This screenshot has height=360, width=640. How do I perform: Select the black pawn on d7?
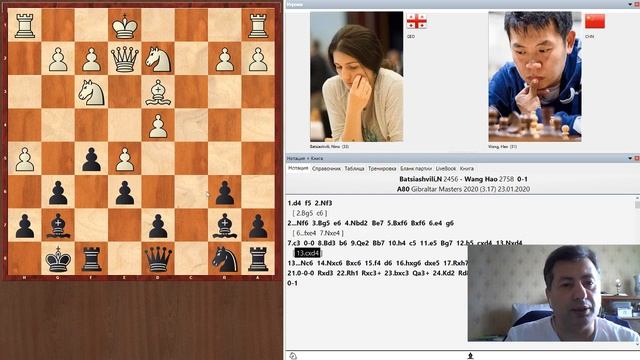pyautogui.click(x=158, y=226)
